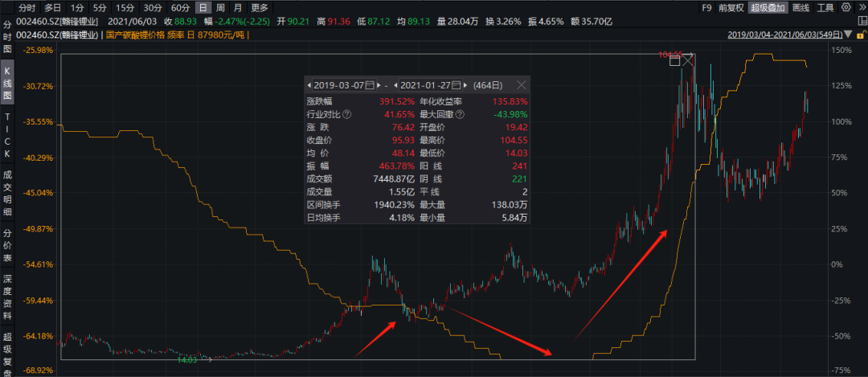Toggle the 超级叠加 overlay button

(x=768, y=8)
